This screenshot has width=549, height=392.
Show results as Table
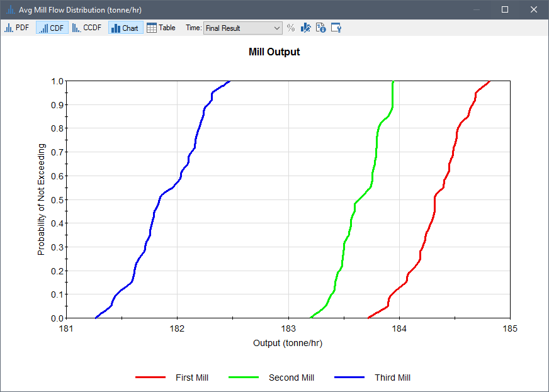click(x=161, y=28)
